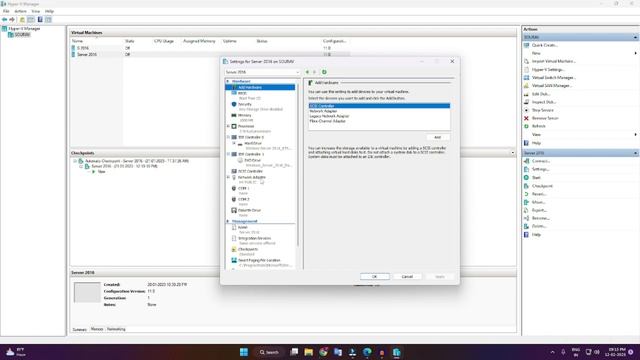Click the Back arrow in the toolbar

[4, 20]
